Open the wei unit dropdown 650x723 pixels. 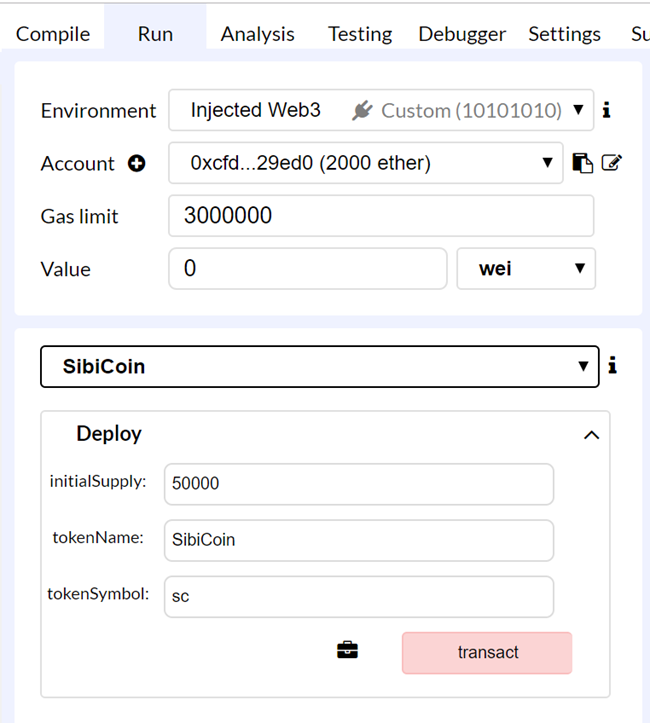coord(526,269)
